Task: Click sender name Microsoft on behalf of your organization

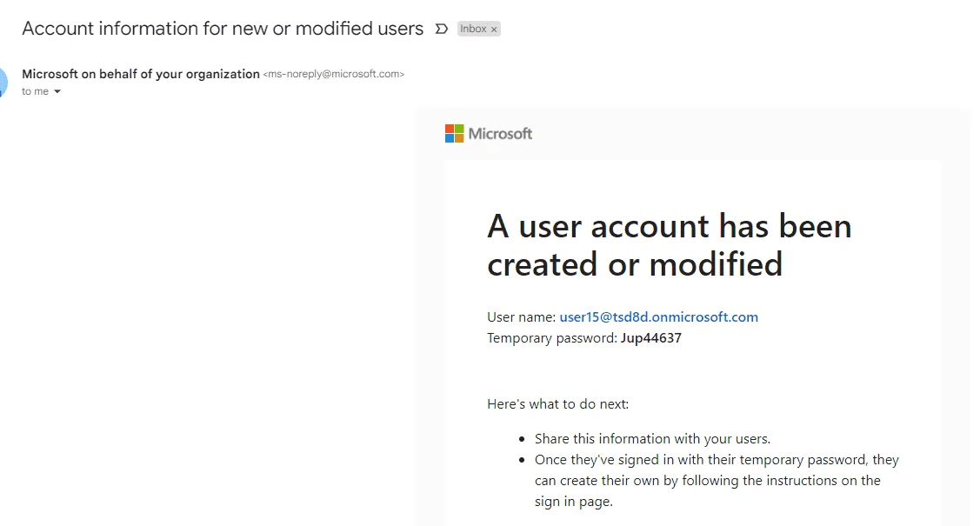Action: tap(141, 74)
